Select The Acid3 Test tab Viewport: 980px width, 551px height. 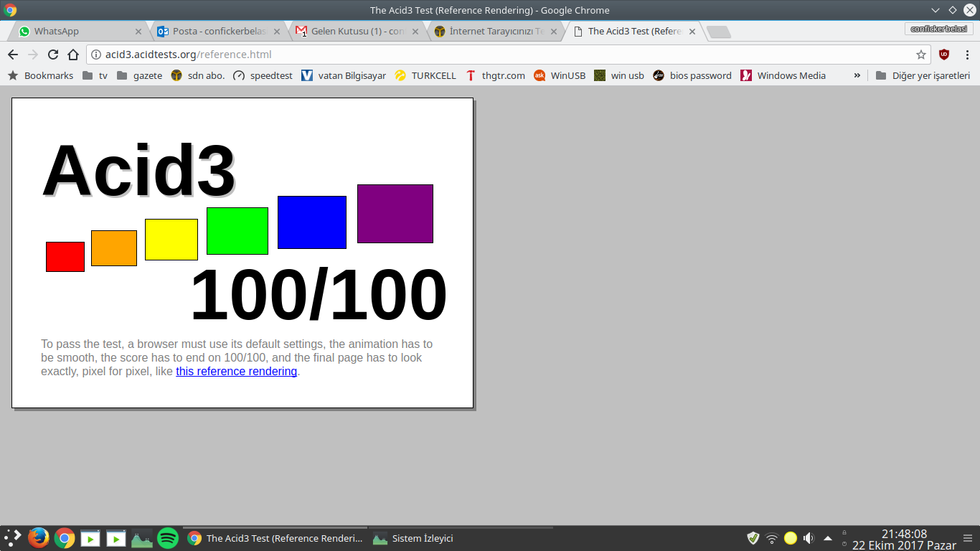point(635,32)
